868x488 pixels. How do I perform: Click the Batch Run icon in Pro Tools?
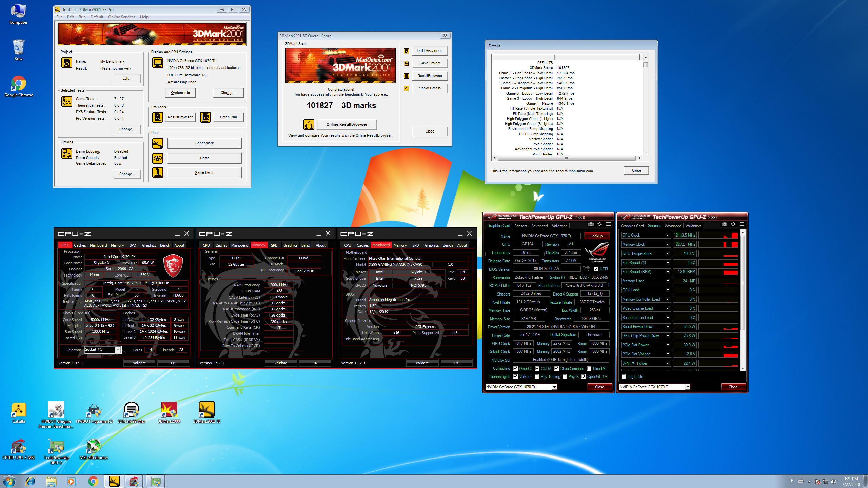pyautogui.click(x=205, y=117)
